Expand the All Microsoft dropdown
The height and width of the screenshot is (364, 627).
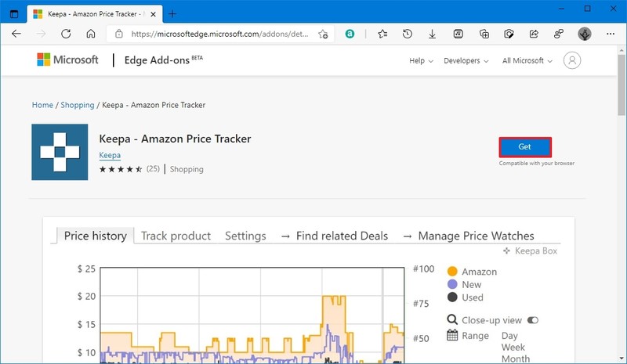coord(527,61)
